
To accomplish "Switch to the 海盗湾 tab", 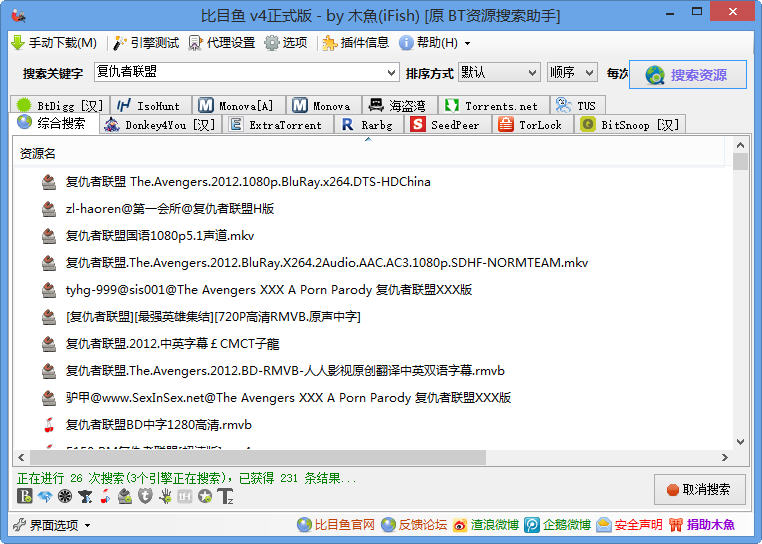I will coord(398,105).
